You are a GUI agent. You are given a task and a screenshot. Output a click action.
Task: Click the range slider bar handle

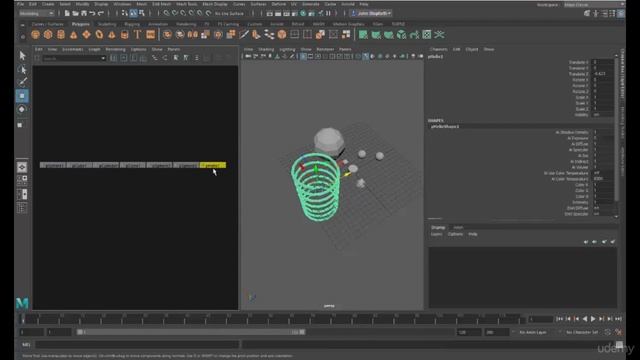point(191,332)
